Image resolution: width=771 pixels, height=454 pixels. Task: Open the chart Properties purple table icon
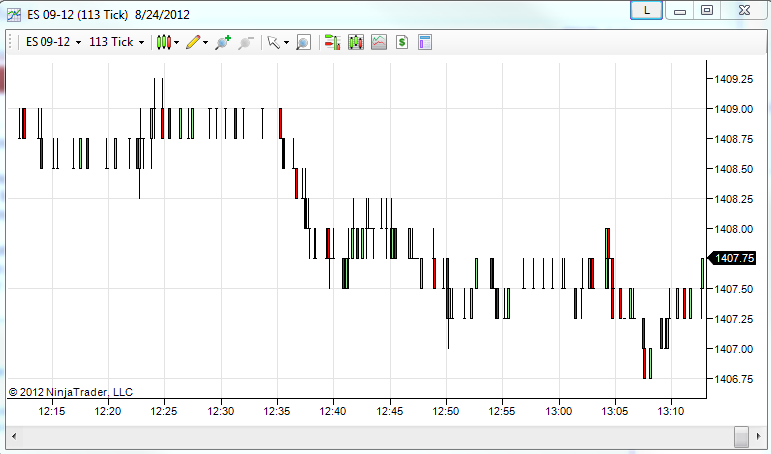(x=425, y=42)
